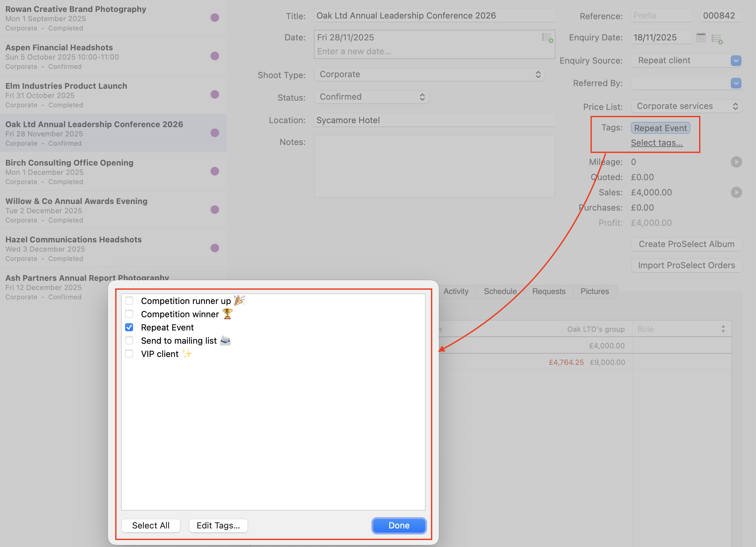Click the £9,000.00 amount in table

[x=607, y=363]
